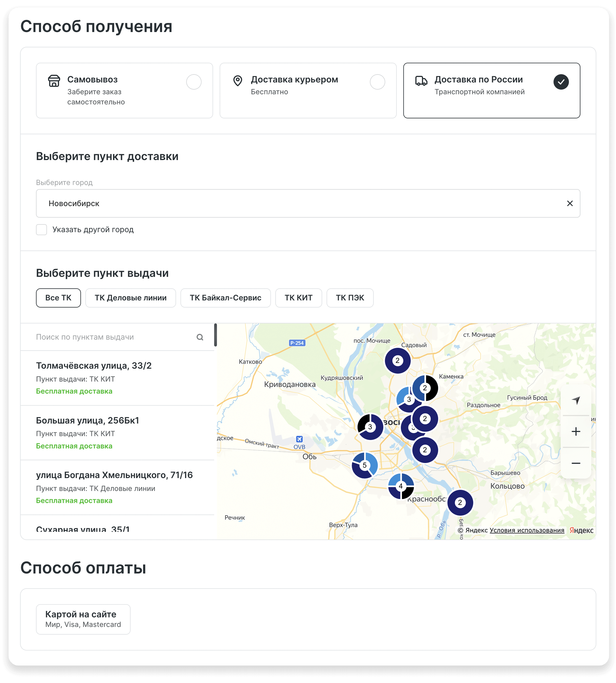Click the cluster marker near пос. Мочище
Viewport: 616px width, 683px height.
(397, 361)
